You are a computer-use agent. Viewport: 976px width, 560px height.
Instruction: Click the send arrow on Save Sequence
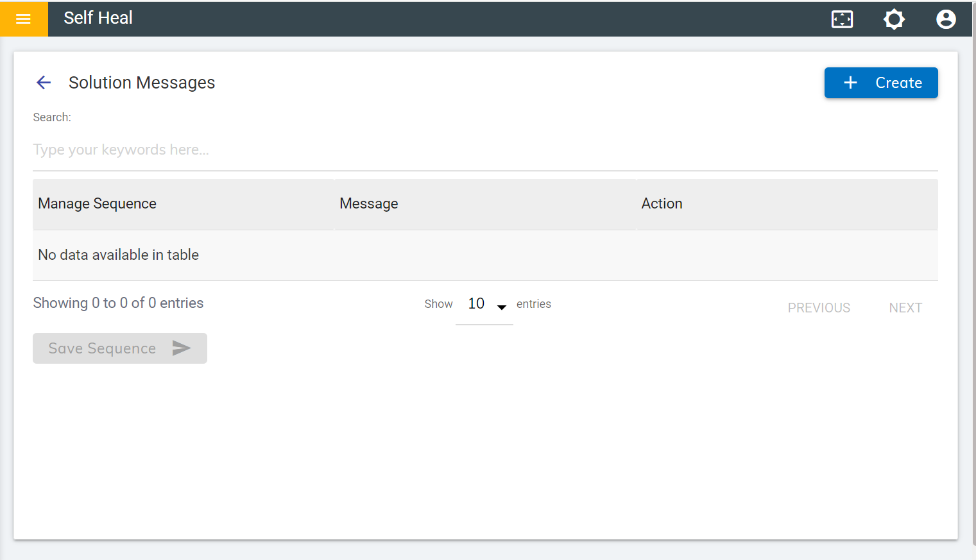point(182,348)
